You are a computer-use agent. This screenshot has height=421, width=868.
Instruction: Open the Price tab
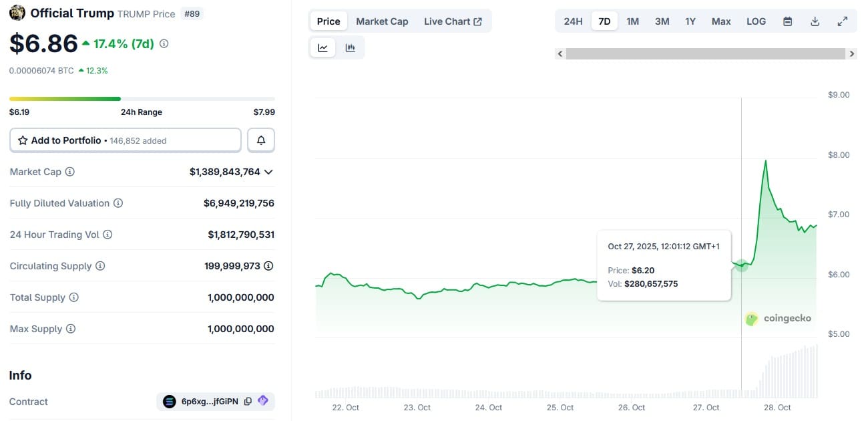(x=329, y=21)
